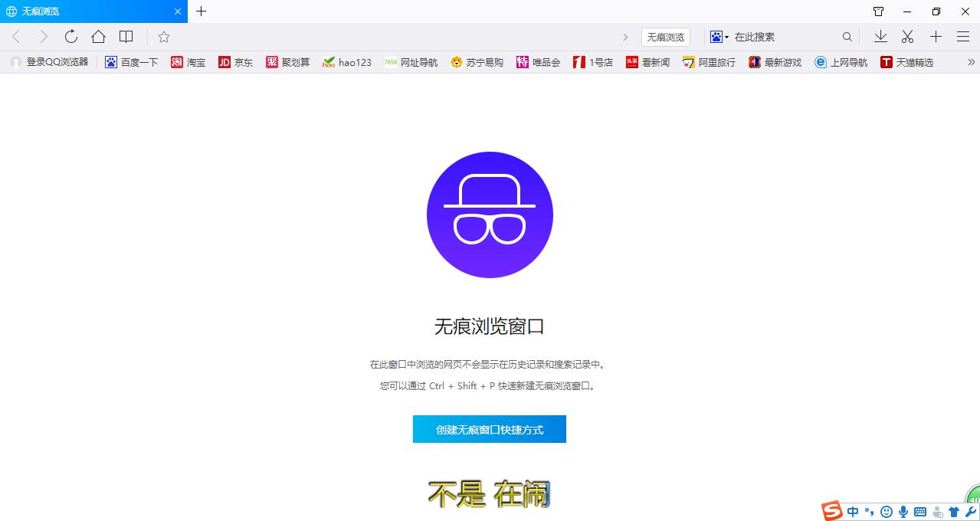Take a screenshot with the scissors icon
Screen dimensions: 980x521
(907, 36)
